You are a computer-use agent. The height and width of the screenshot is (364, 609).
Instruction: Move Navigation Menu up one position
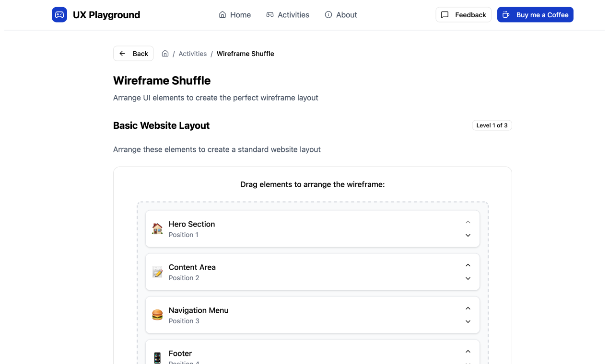tap(468, 308)
